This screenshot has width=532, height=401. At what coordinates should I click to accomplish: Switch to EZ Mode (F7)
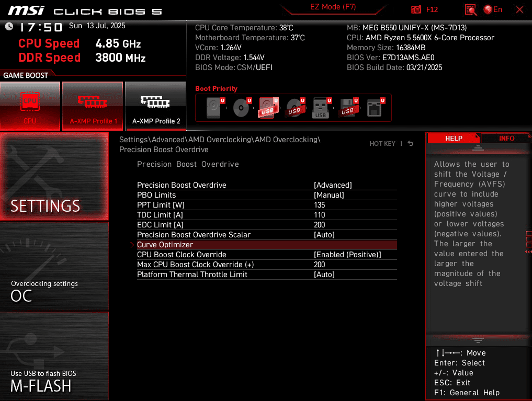point(333,7)
